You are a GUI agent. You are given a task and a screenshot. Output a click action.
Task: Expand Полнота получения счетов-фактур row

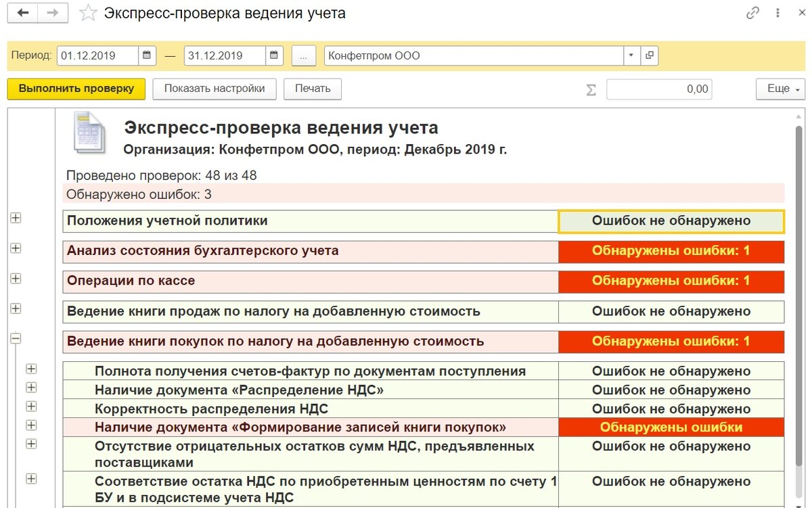click(x=31, y=369)
